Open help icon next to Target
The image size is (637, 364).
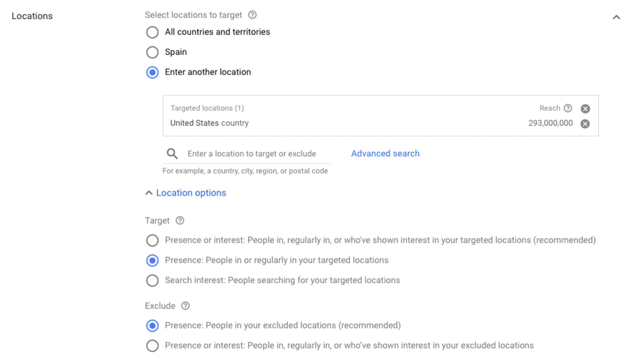tap(180, 221)
